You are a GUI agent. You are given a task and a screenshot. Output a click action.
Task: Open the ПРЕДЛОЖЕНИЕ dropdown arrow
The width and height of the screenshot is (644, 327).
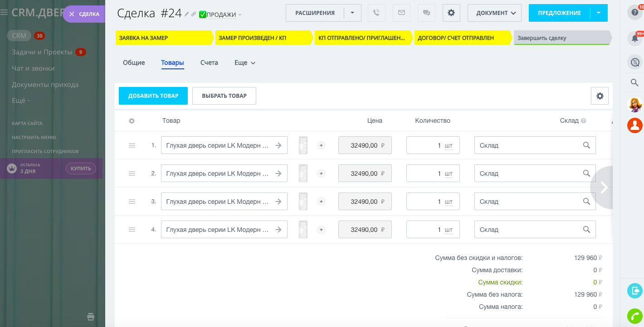coord(599,13)
